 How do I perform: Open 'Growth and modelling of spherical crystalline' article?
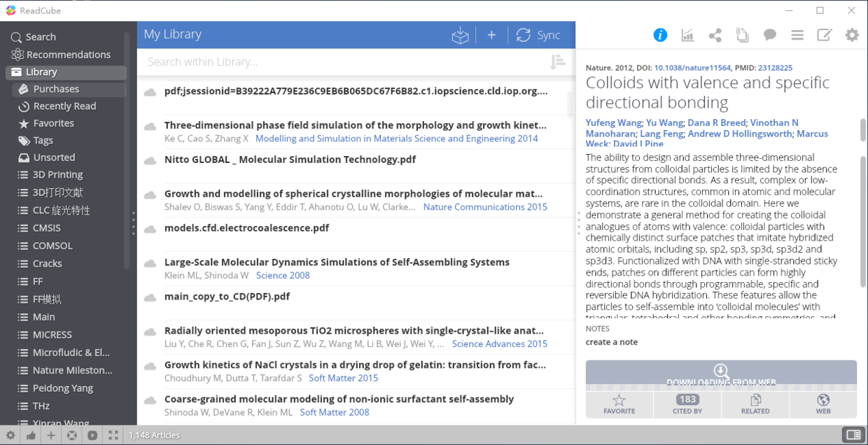353,194
